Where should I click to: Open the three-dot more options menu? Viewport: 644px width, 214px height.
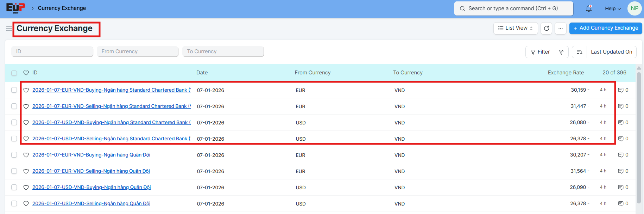click(x=560, y=28)
